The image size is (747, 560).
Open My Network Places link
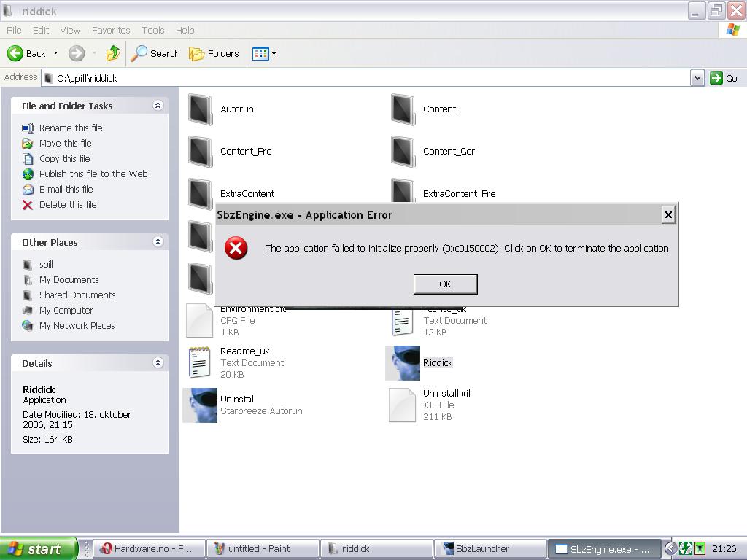point(77,325)
